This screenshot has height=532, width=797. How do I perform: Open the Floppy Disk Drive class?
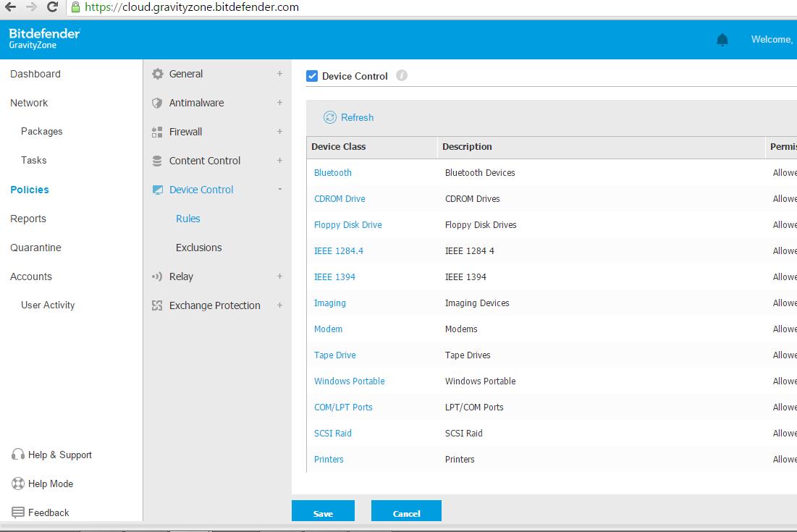click(x=347, y=224)
